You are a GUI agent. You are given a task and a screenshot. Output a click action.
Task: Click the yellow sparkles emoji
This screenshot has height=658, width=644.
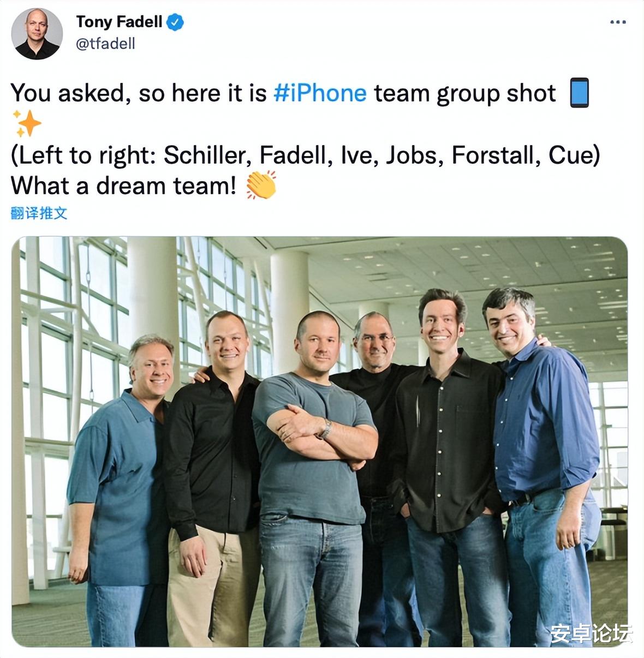click(x=27, y=123)
